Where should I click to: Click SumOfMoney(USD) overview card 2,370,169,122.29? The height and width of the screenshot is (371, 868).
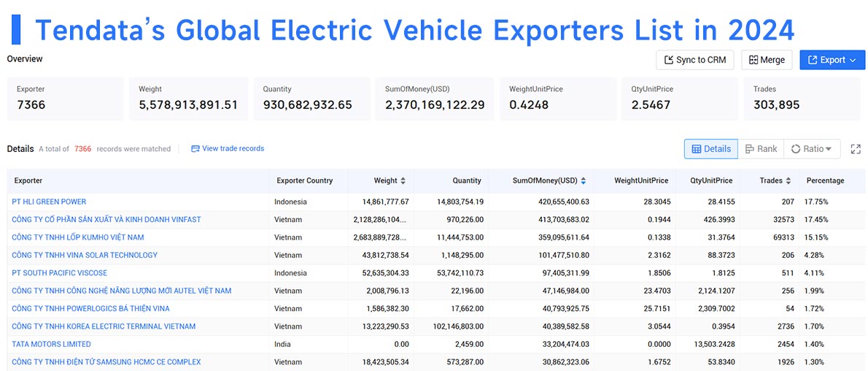435,99
